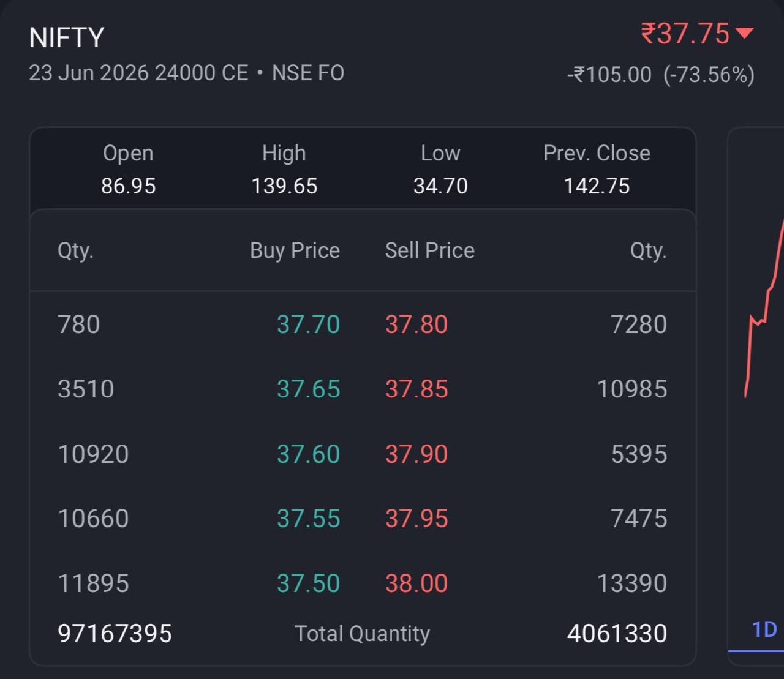Click the red down-arrow beside ₹37.75

(x=744, y=33)
